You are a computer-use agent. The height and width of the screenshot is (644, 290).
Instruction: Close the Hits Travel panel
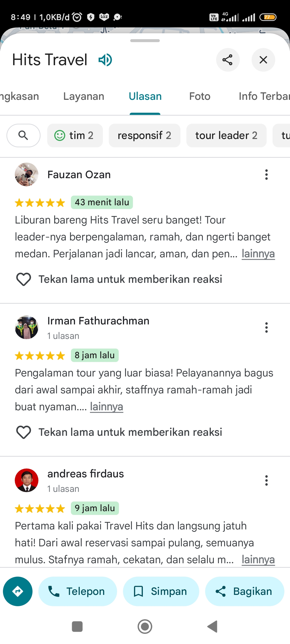pos(263,60)
